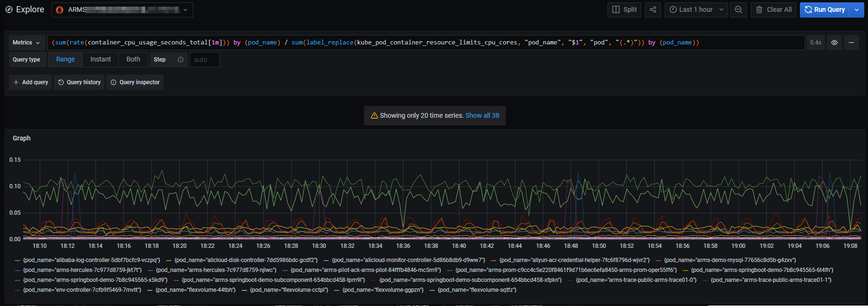Expand Run Query interval dropdown arrow
The height and width of the screenshot is (306, 868).
click(857, 9)
